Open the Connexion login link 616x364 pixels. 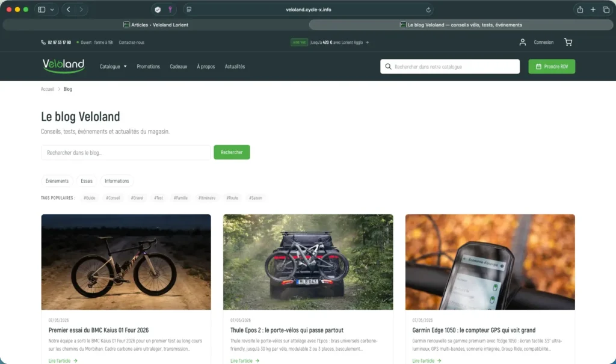click(543, 42)
